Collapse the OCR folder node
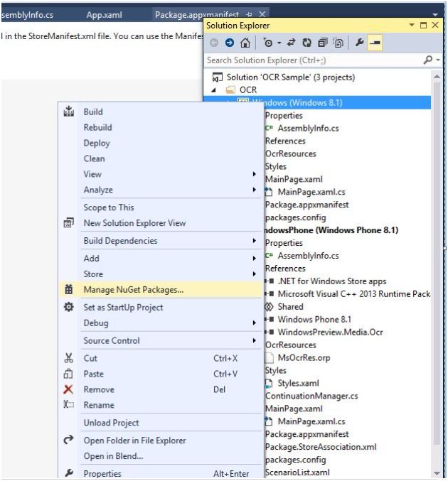 point(214,90)
